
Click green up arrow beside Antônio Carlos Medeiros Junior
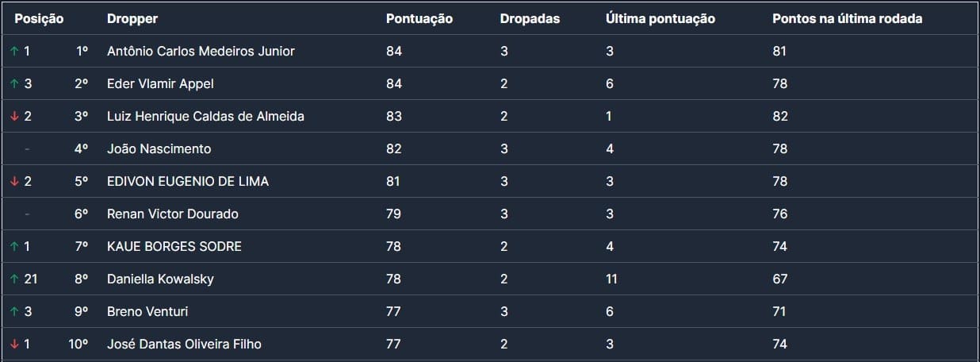click(14, 52)
